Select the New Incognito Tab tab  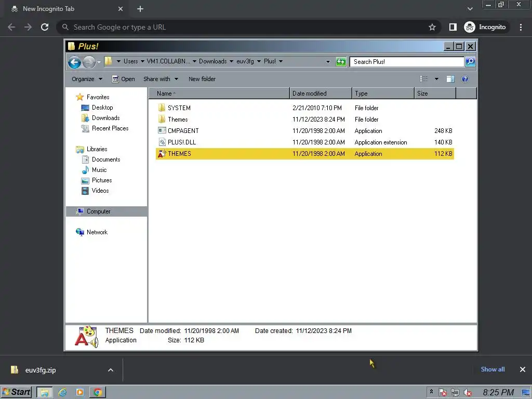click(66, 9)
